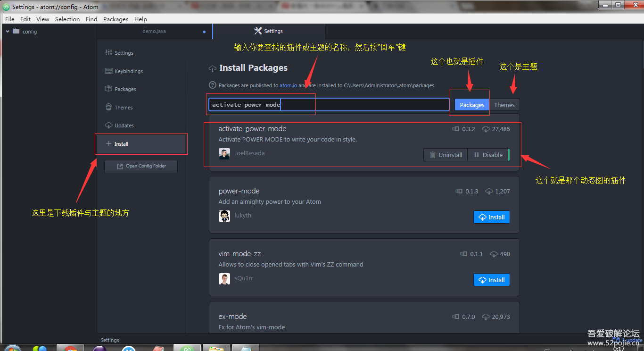Switch to the demo.java tab
The image size is (644, 351).
point(154,31)
